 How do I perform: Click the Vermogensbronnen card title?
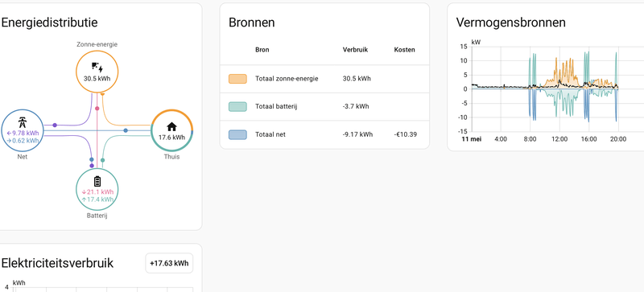pos(510,23)
